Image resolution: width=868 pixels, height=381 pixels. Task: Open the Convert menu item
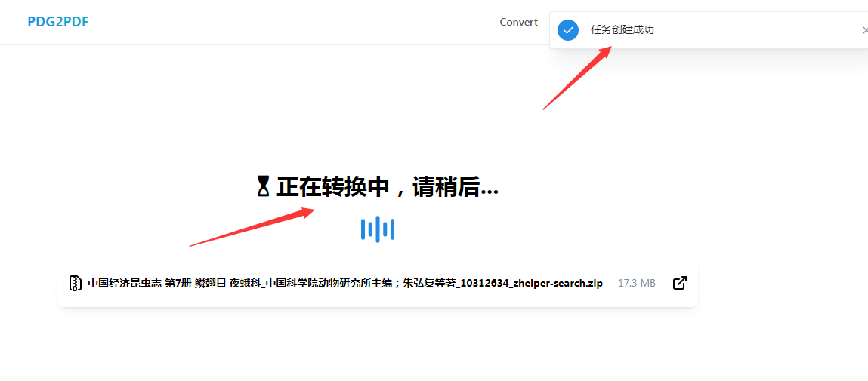pos(518,22)
